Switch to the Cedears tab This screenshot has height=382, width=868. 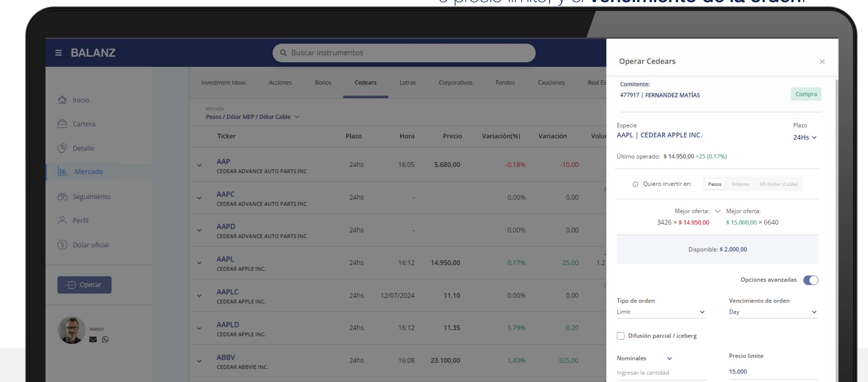(366, 83)
